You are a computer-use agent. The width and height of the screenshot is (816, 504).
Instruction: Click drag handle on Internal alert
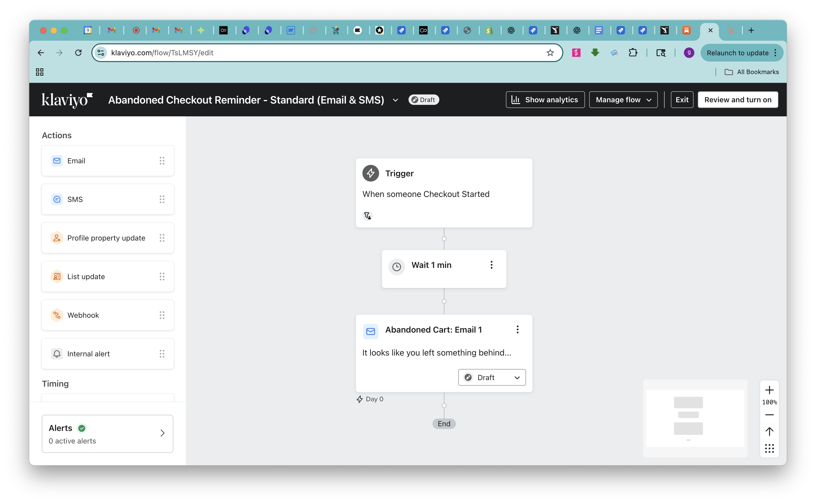point(162,354)
